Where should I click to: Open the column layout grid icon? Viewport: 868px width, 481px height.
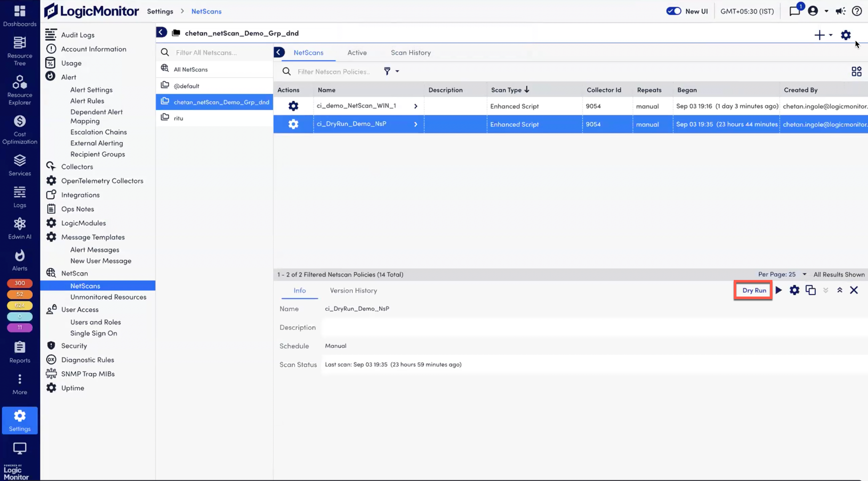pyautogui.click(x=856, y=71)
